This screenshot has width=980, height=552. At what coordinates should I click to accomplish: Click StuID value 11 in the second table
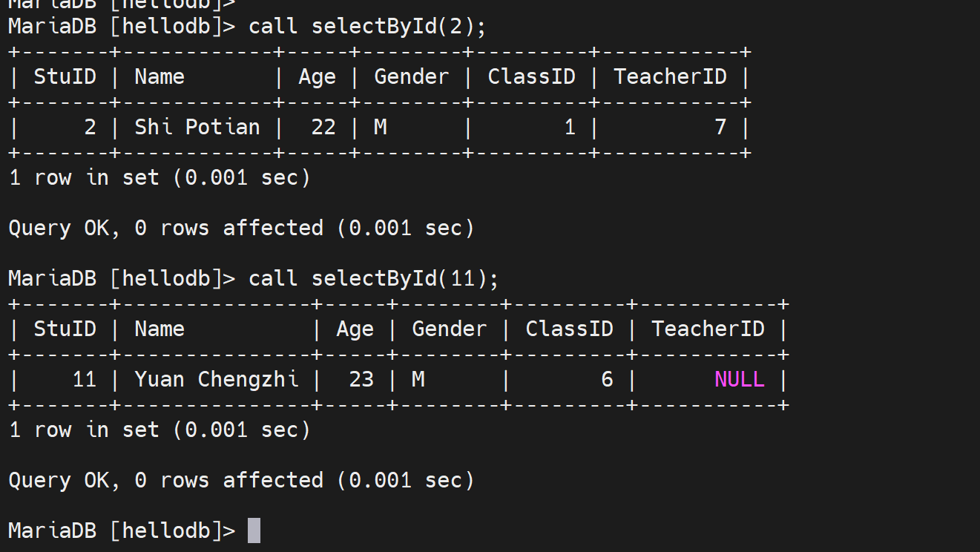coord(85,380)
